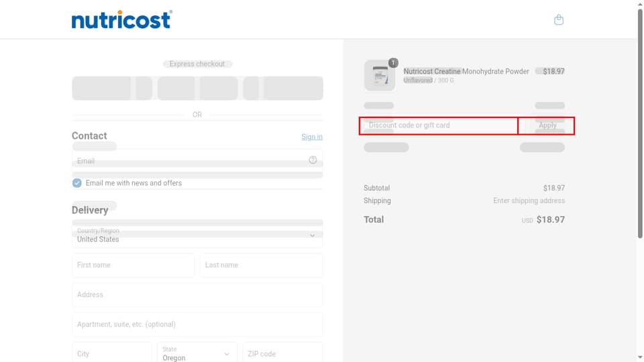Uncheck Email me with news and offers
Viewport: 644px width, 362px height.
pyautogui.click(x=76, y=183)
